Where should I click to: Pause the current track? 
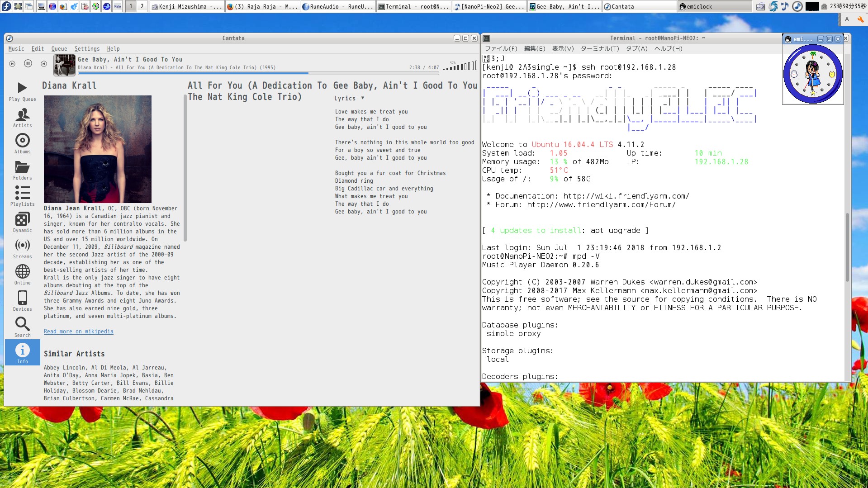click(x=28, y=64)
